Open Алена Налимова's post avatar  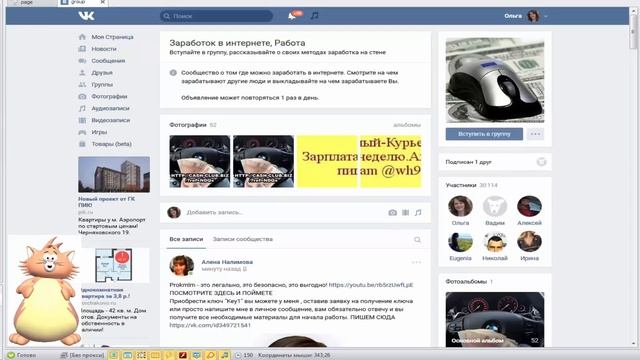point(182,266)
